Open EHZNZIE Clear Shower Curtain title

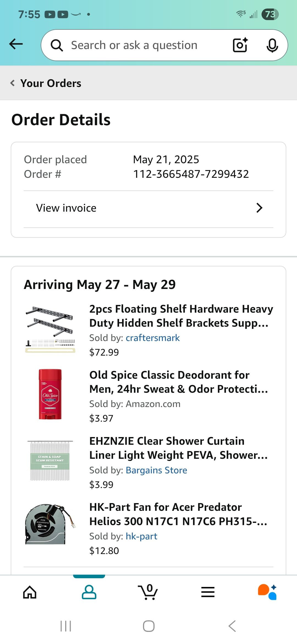(x=178, y=448)
